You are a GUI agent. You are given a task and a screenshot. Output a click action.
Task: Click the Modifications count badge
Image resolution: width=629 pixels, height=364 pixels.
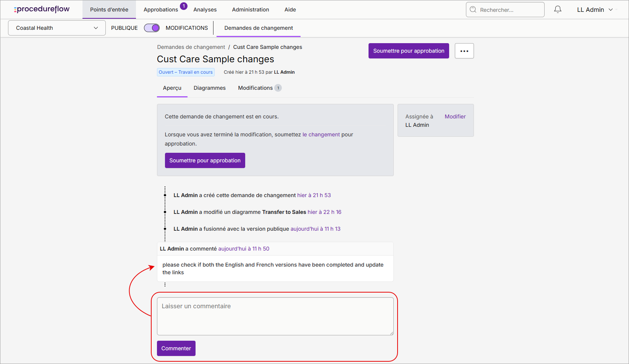278,88
